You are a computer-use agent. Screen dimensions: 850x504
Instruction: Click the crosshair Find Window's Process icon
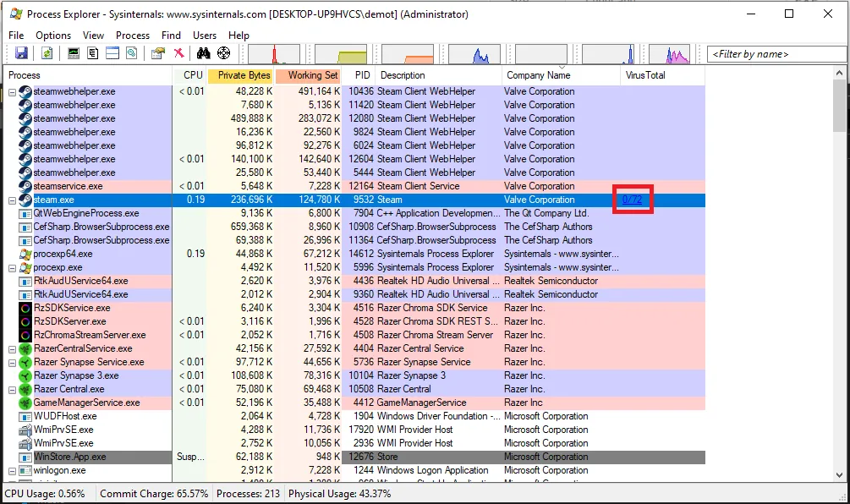[223, 53]
